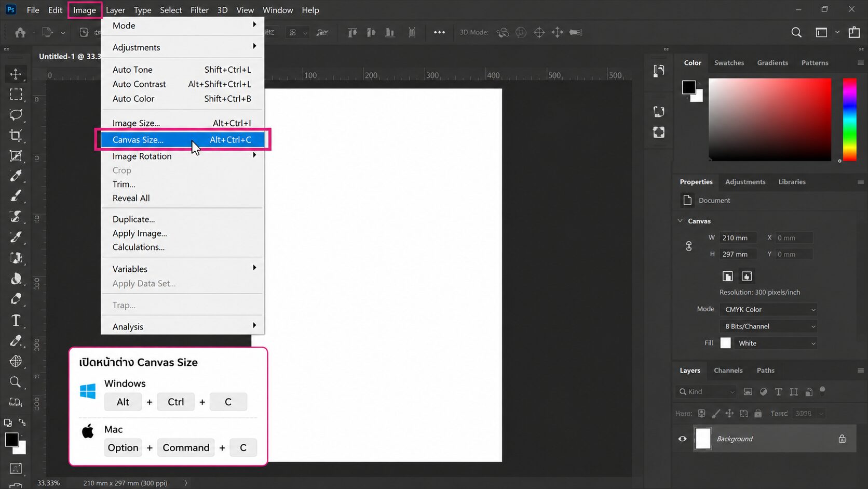Select the Lasso tool
The height and width of the screenshot is (489, 868).
[16, 115]
